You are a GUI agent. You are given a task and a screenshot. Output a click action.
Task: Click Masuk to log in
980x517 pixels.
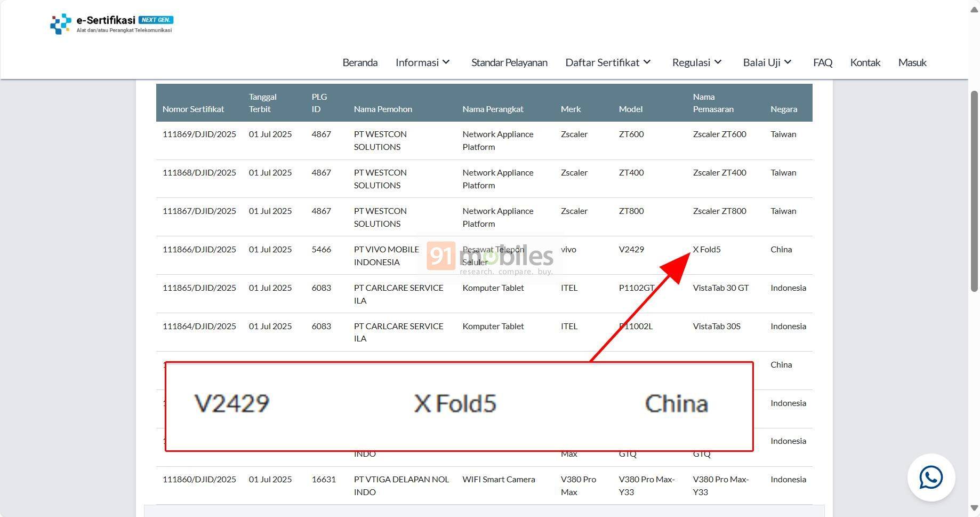click(912, 62)
